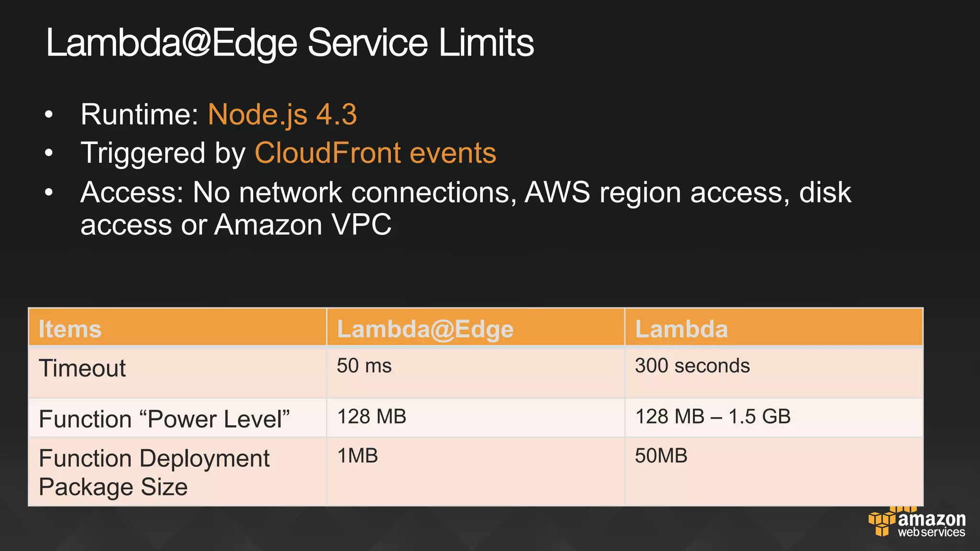Click the Triggered by text

click(x=163, y=153)
